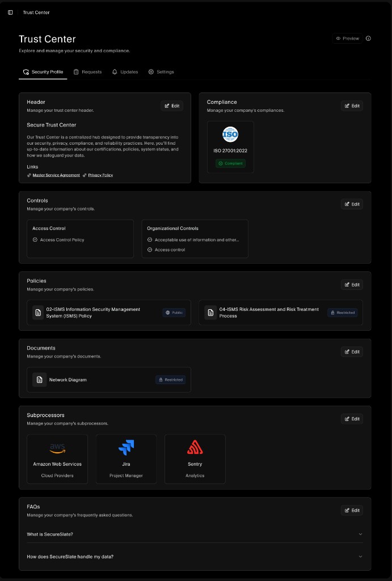Click Edit on the Compliance card

(x=352, y=106)
